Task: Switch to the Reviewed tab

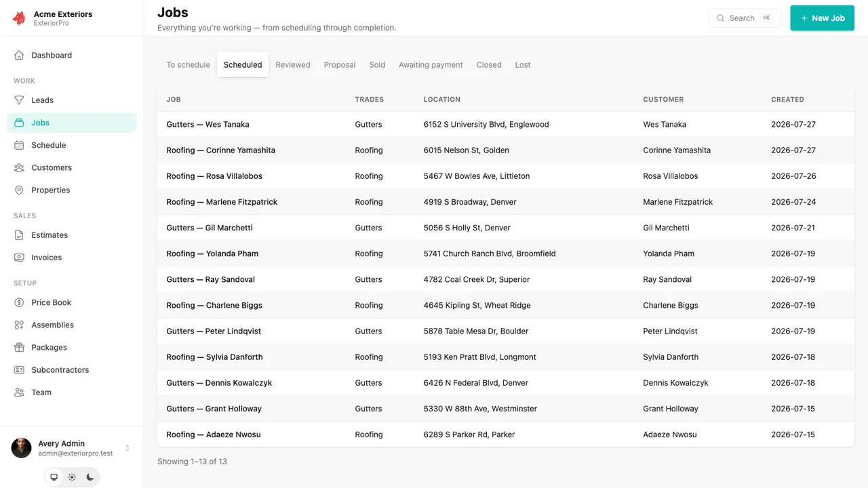Action: click(293, 65)
